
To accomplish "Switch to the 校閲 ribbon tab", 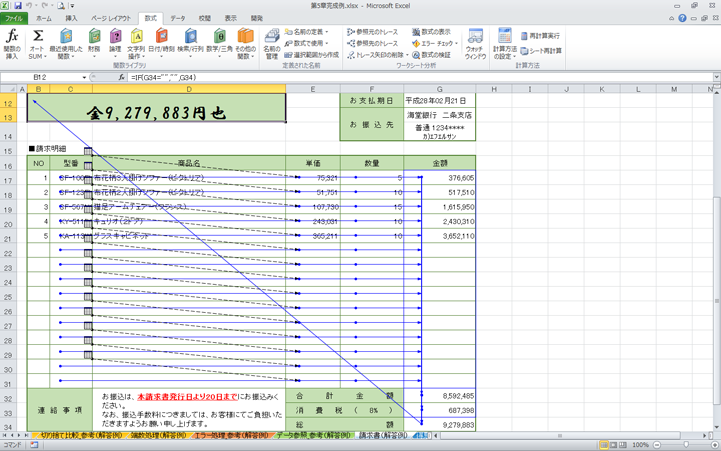I will (x=205, y=18).
